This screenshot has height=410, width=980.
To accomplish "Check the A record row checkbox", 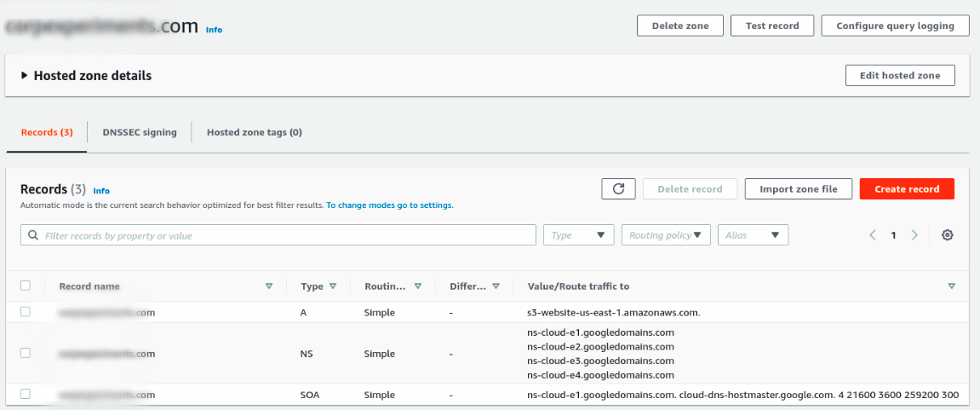I will pyautogui.click(x=26, y=312).
